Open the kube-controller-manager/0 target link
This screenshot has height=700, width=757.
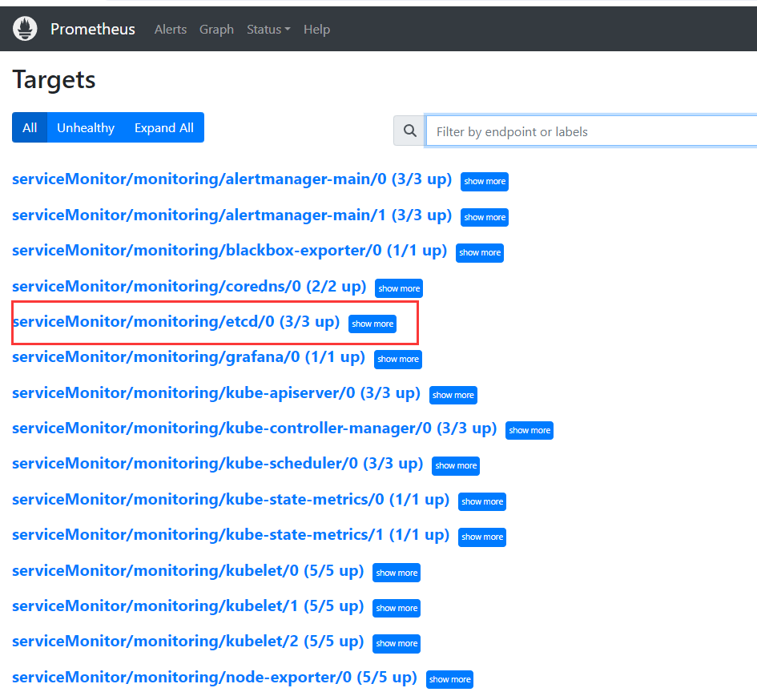click(255, 428)
